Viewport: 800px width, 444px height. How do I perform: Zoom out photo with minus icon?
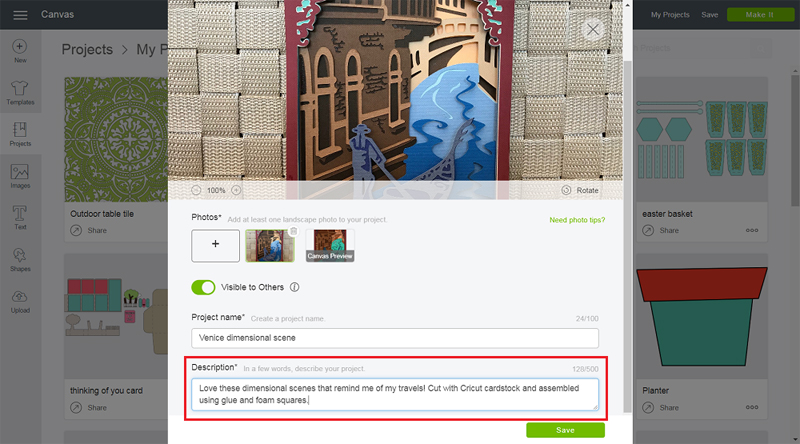tap(196, 190)
